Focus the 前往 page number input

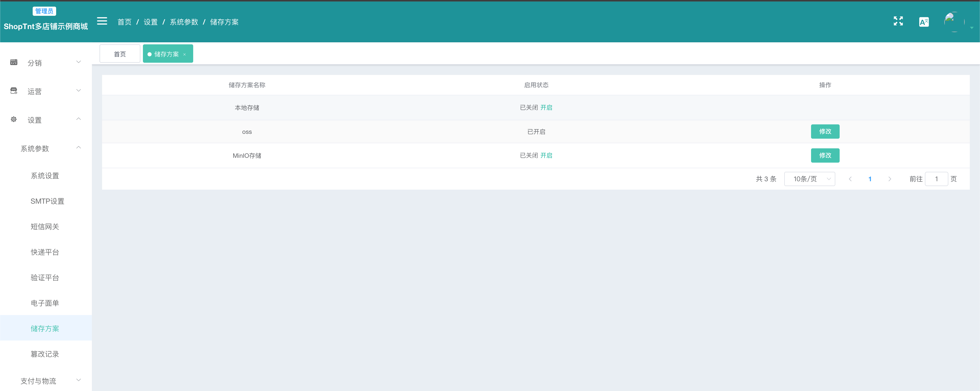[x=936, y=179]
